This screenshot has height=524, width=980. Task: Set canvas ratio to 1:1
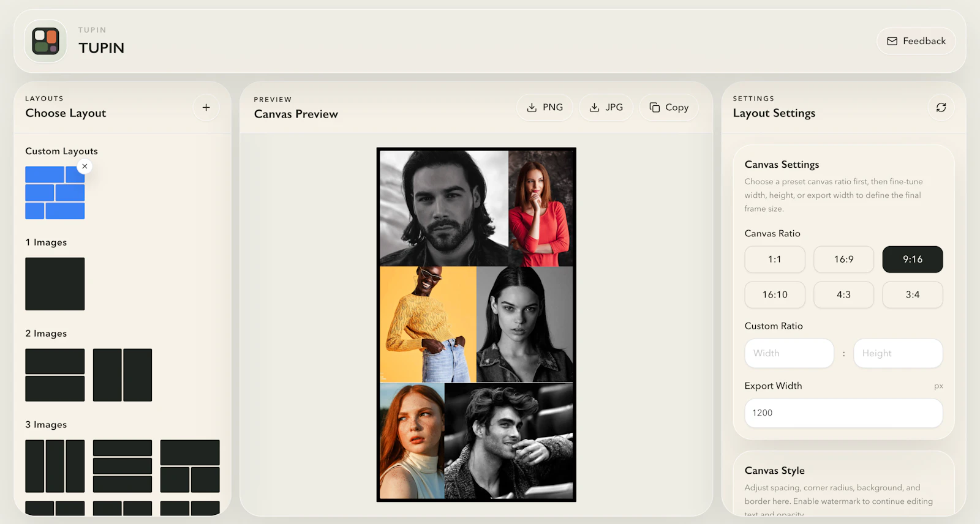click(x=775, y=260)
